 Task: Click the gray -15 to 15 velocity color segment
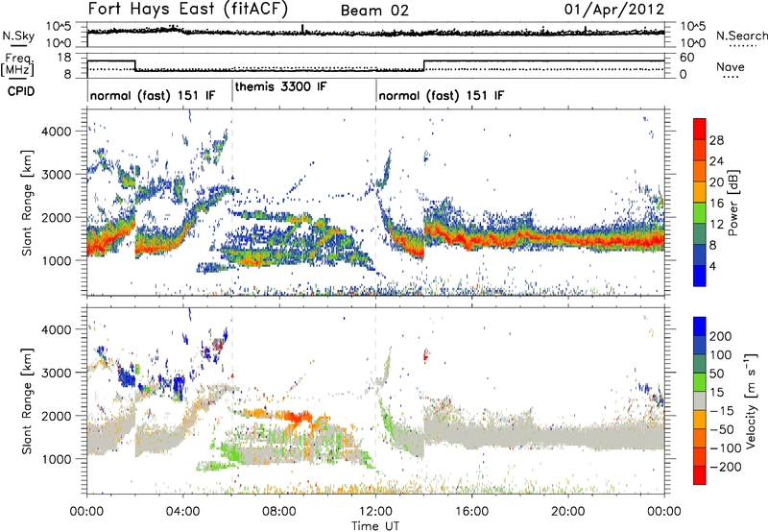pyautogui.click(x=700, y=400)
